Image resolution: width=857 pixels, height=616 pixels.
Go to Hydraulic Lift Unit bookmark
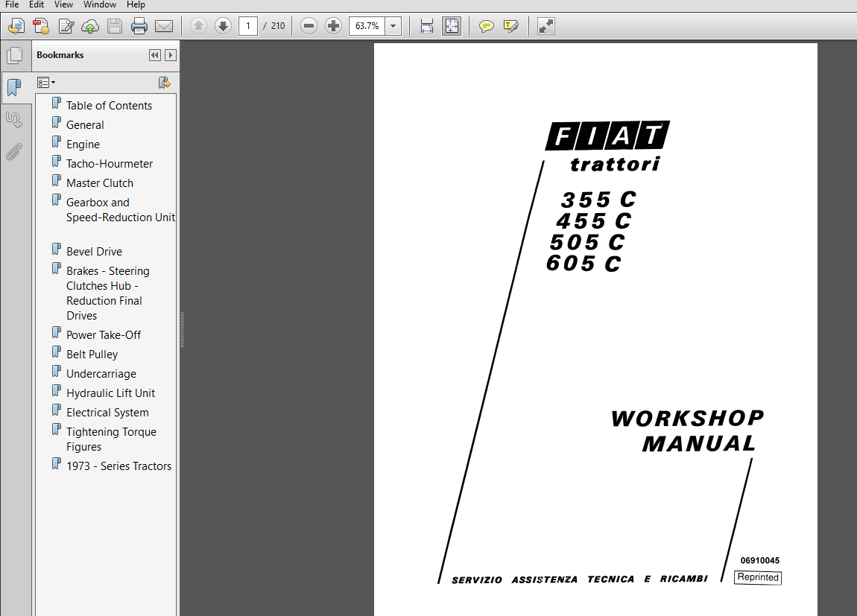(x=110, y=393)
